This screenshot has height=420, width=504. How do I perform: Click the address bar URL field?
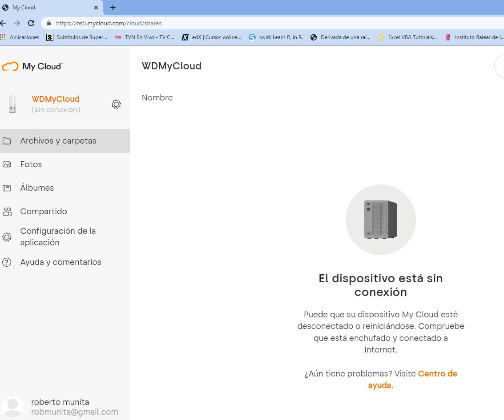[273, 23]
